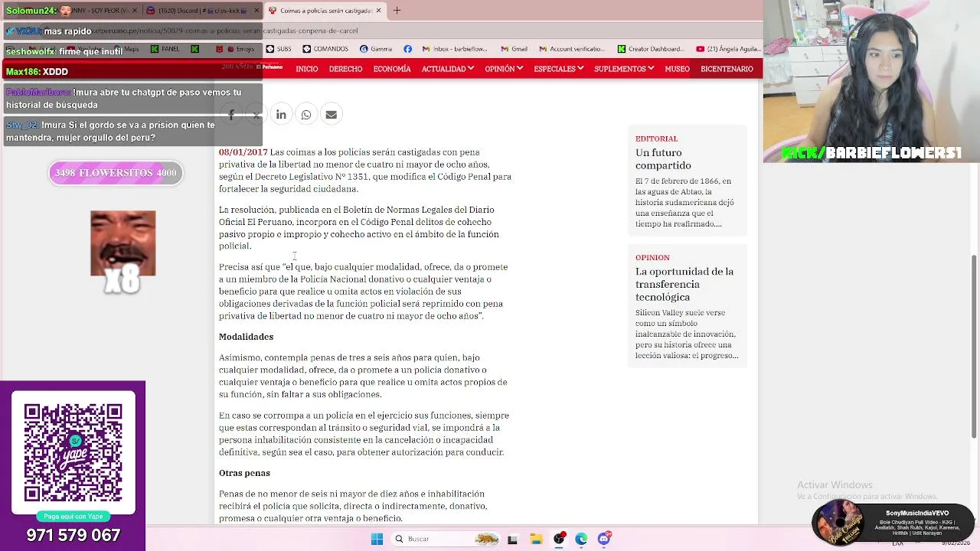Screen dimensions: 980x551
Task: Click the KICK/BARBIEFLOWERS1 overlay text
Action: click(x=871, y=153)
